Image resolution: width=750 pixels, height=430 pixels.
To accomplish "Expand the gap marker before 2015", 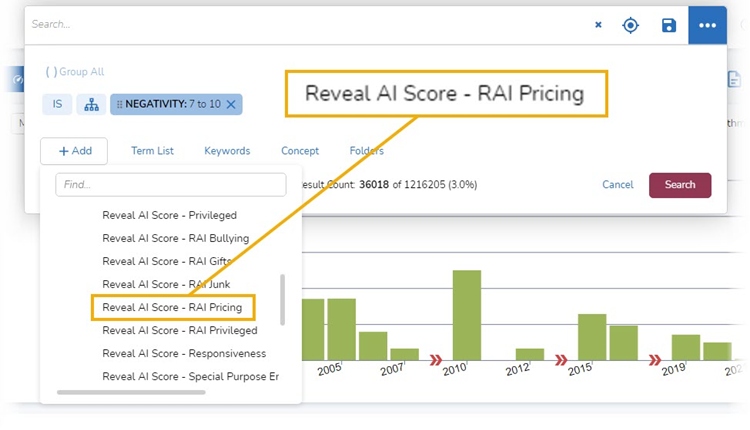I will (561, 360).
